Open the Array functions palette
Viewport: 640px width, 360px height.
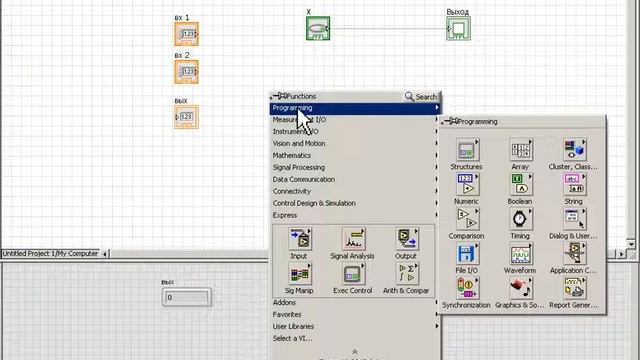pos(520,150)
